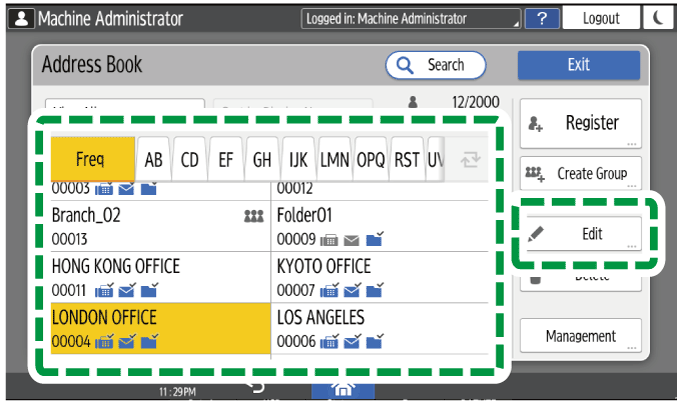The image size is (680, 404).
Task: Click email icon for KYOTO OFFICE
Action: pos(352,290)
